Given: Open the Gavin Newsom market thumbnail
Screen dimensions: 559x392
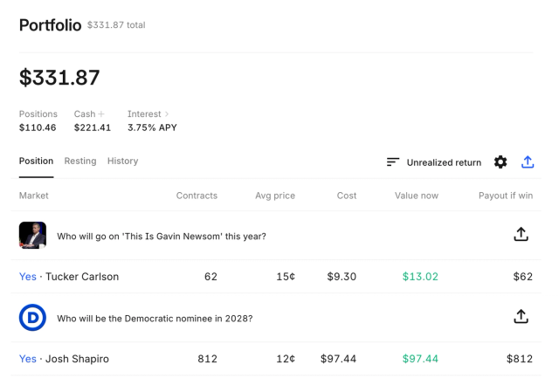Looking at the screenshot, I should (x=32, y=236).
